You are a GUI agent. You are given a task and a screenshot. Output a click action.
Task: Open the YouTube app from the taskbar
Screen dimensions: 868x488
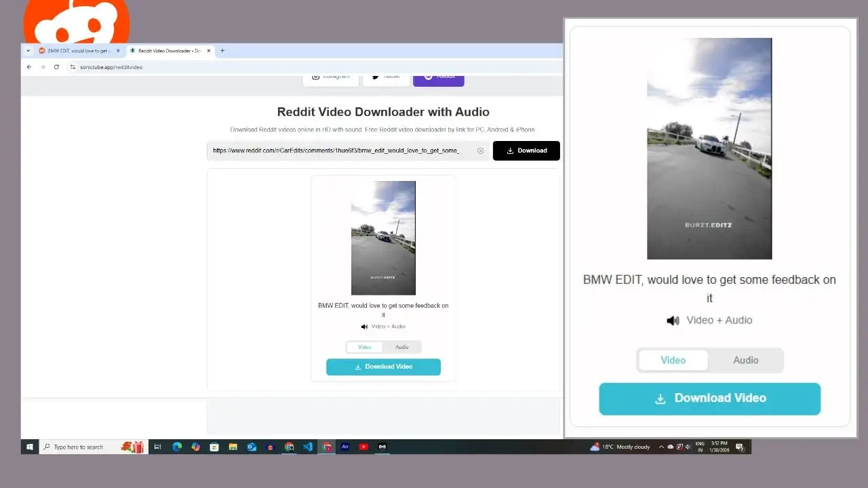coord(364,447)
